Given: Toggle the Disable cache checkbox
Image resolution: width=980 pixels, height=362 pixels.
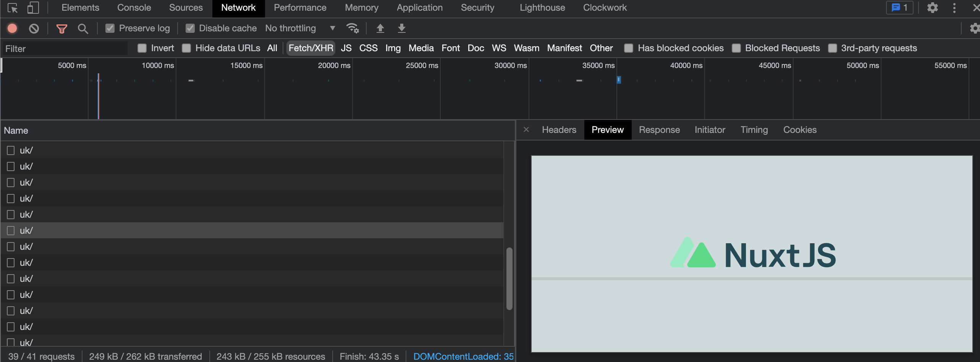Looking at the screenshot, I should (190, 28).
